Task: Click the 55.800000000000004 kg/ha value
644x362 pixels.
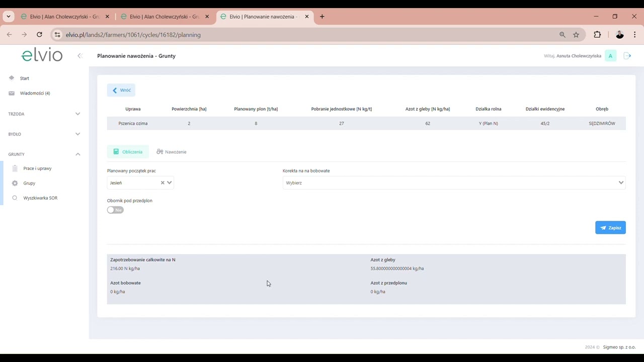Action: coord(397,268)
